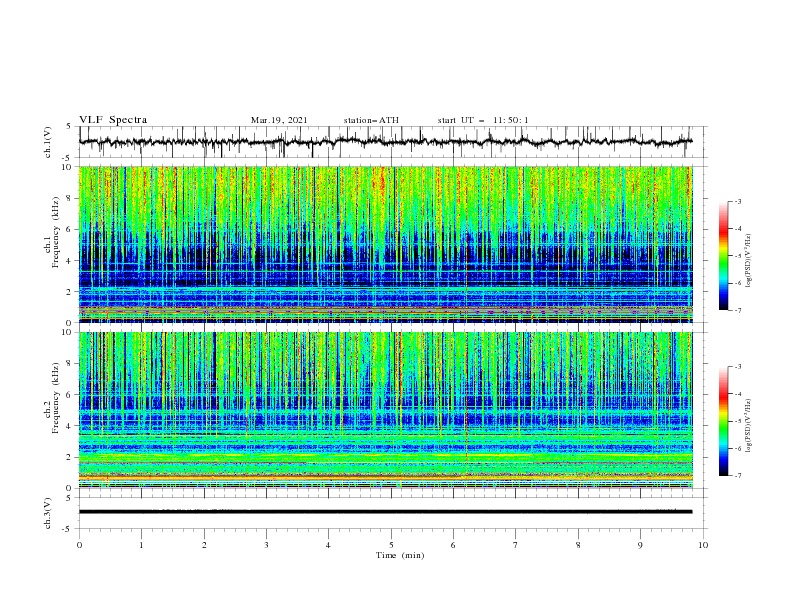
Task: Click the ch.2 frequency tick label "4"
Action: pos(69,426)
